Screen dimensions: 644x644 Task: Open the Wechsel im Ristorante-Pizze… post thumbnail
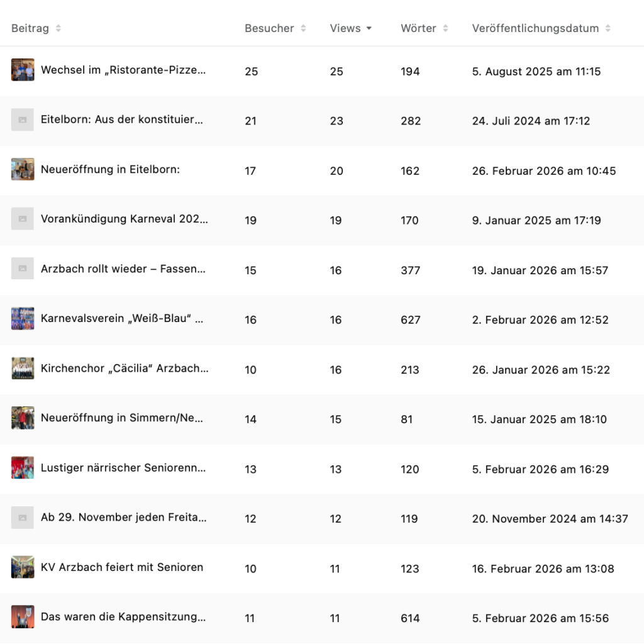click(23, 70)
